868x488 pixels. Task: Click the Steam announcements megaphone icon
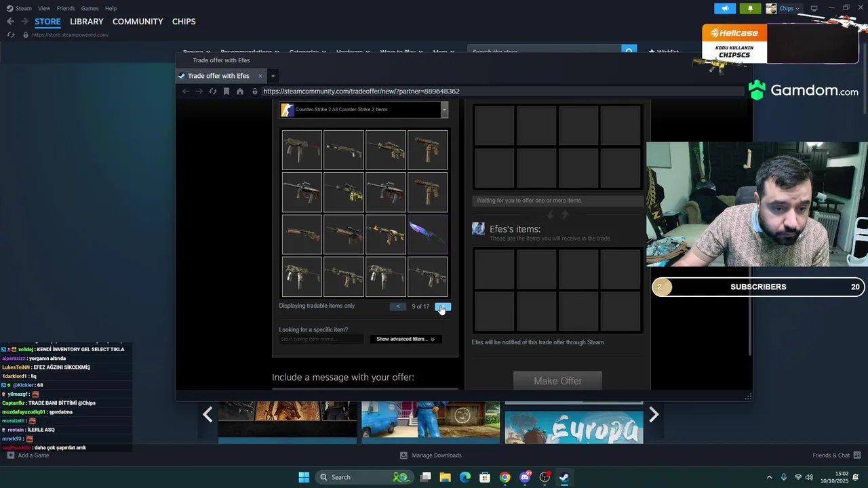tap(725, 8)
